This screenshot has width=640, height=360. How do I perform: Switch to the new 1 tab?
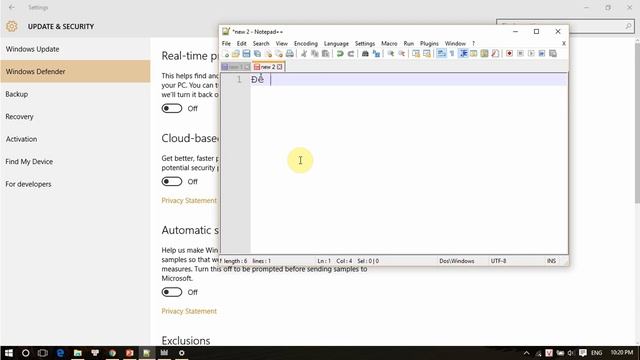236,67
